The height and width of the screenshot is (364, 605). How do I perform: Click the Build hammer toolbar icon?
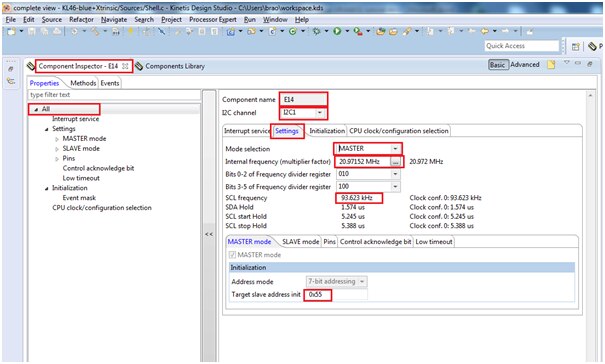(x=95, y=31)
